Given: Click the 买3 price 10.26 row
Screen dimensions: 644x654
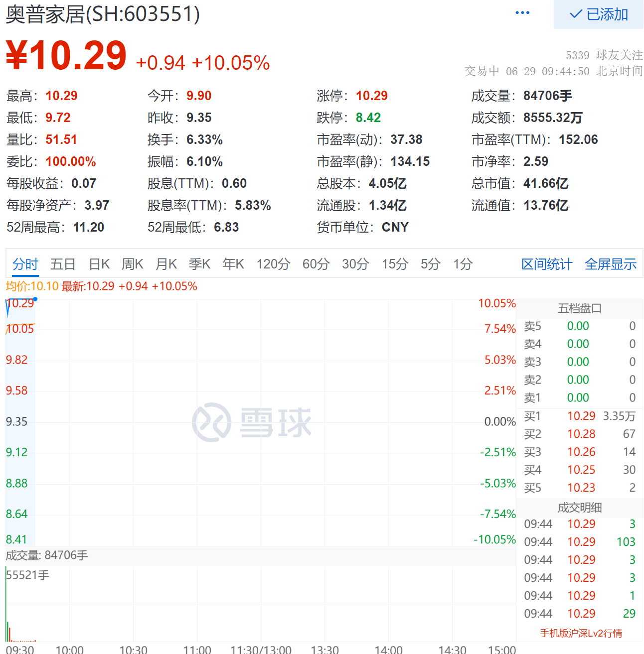Looking at the screenshot, I should (580, 452).
